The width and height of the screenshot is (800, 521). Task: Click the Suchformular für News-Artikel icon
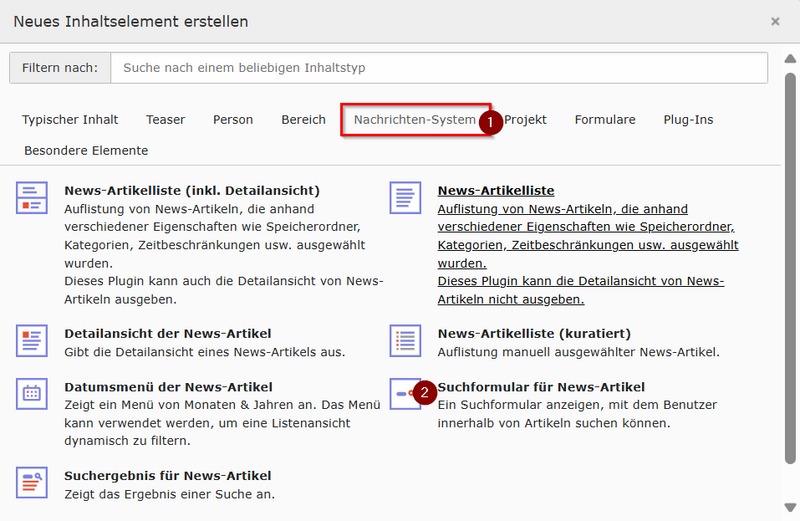point(404,394)
